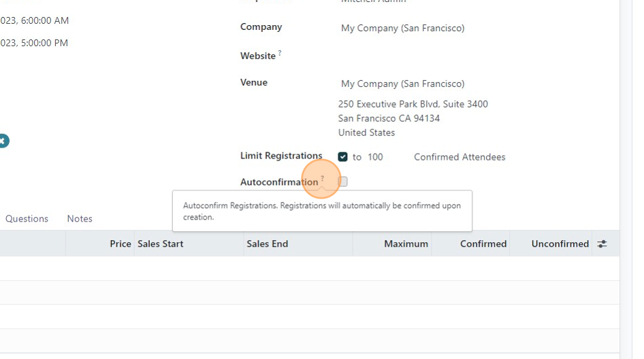Uncheck the Limit Registrations checkbox
The image size is (644, 359).
[342, 157]
